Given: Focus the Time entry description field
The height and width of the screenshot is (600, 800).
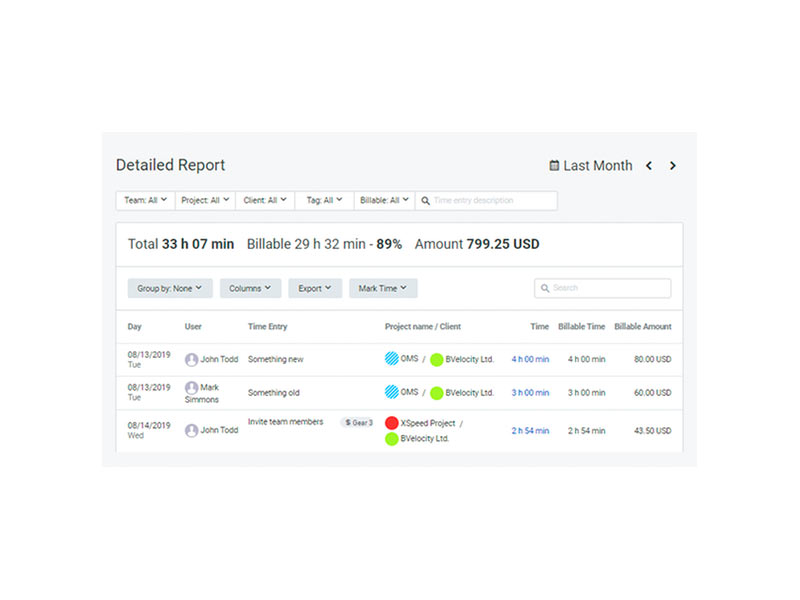Looking at the screenshot, I should [492, 201].
